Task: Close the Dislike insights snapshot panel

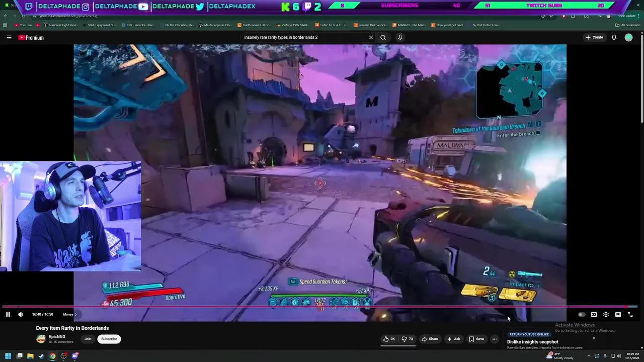Action: click(593, 338)
